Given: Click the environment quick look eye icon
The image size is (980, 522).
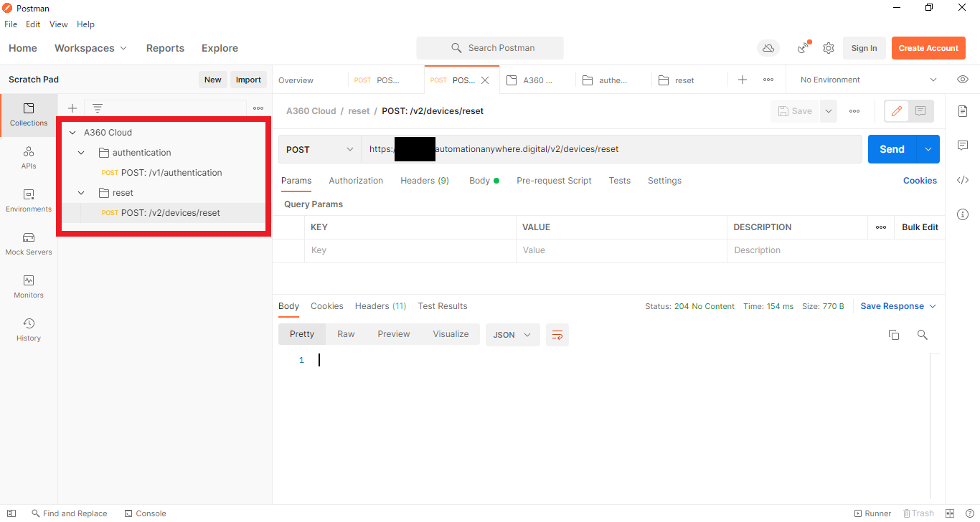Looking at the screenshot, I should tap(963, 80).
